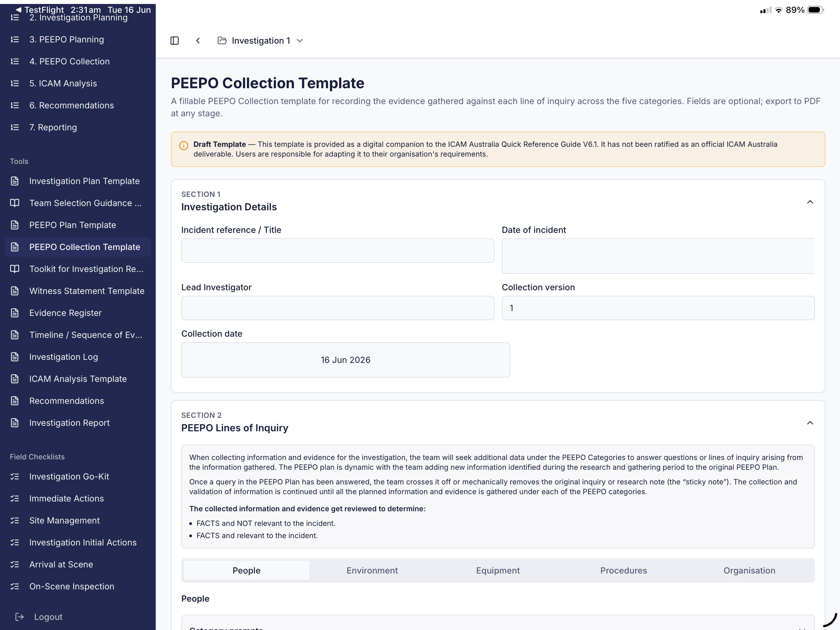Go to 7. Reporting step
Viewport: 840px width, 630px height.
pyautogui.click(x=78, y=128)
